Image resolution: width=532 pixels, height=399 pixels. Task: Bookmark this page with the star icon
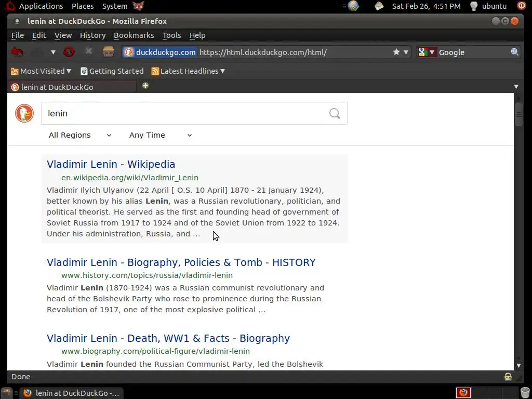[396, 52]
